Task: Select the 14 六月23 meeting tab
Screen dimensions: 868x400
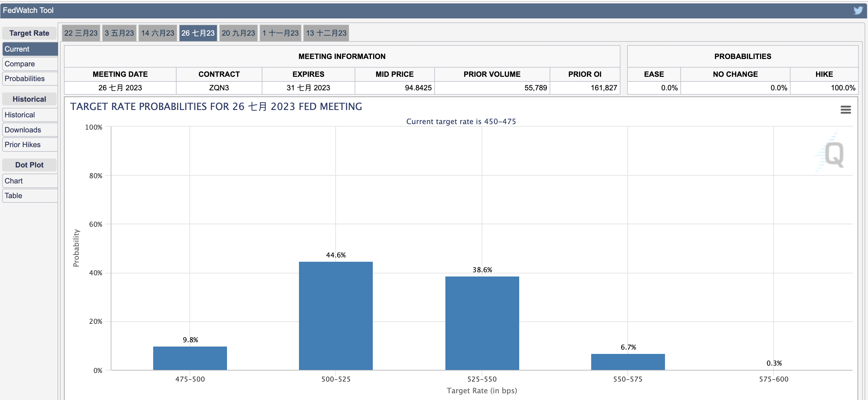Action: coord(158,33)
